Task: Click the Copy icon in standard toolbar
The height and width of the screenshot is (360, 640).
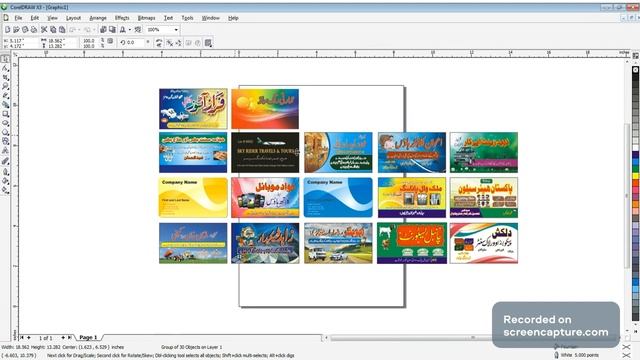Action: [x=53, y=30]
